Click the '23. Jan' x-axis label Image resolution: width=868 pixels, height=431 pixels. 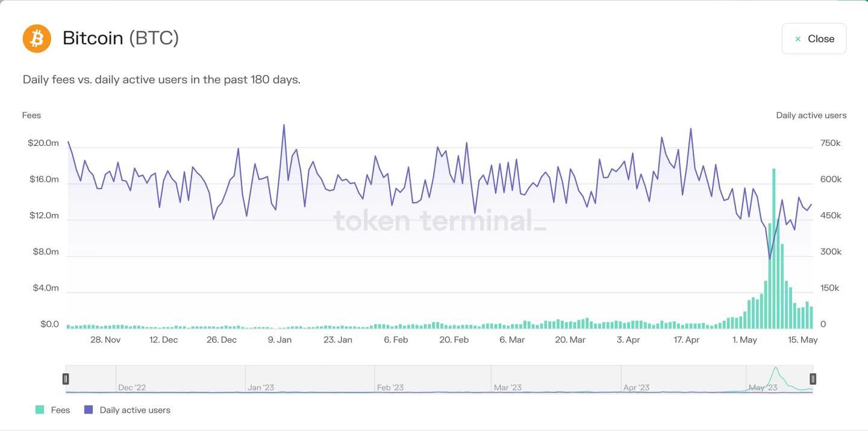[x=338, y=340]
